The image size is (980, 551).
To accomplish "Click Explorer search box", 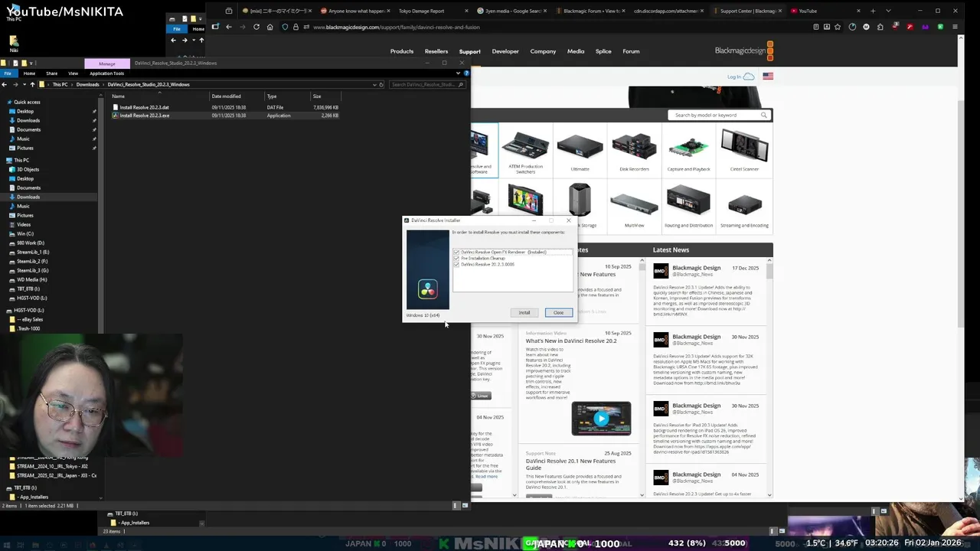I will (426, 84).
